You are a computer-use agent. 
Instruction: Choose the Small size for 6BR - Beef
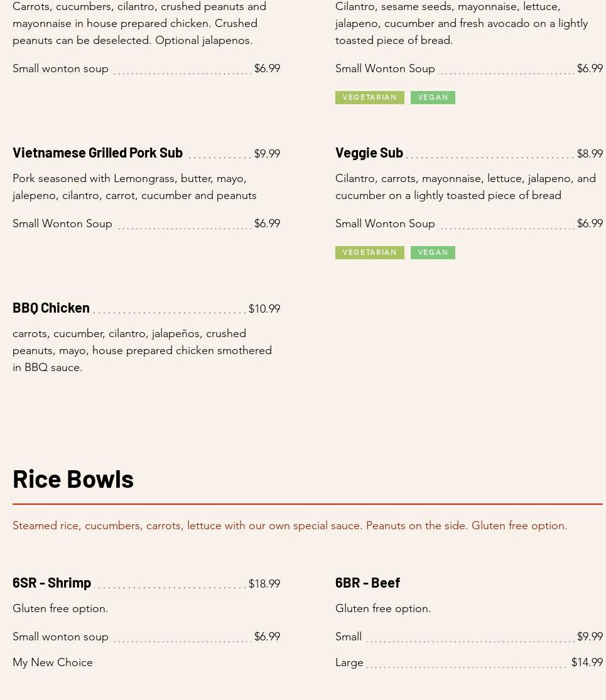tap(349, 637)
